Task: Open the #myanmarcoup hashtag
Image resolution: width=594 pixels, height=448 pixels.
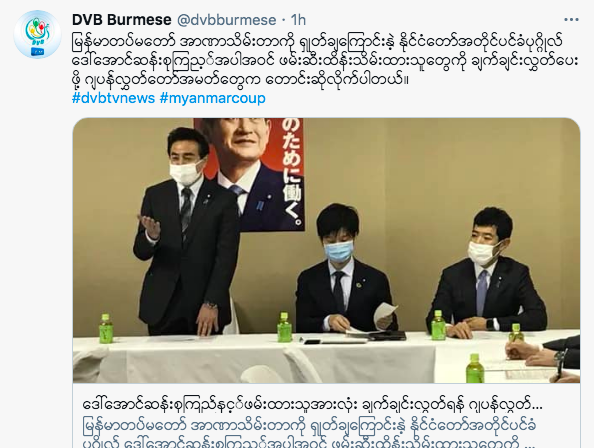Action: [x=213, y=98]
